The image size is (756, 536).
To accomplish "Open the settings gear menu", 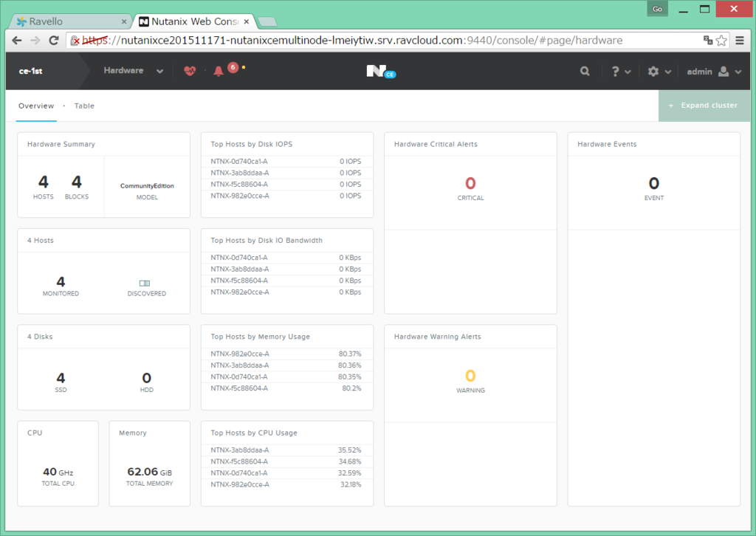I will point(659,72).
